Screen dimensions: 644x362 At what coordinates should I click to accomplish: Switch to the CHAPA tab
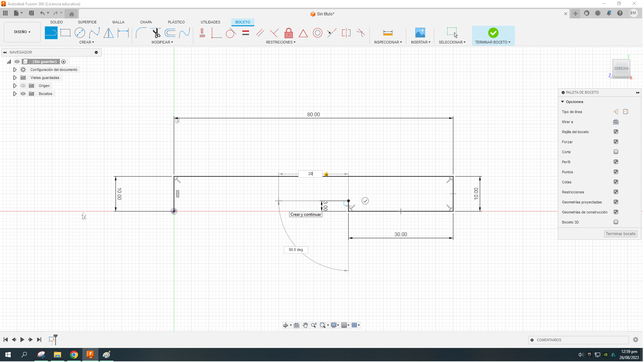tap(146, 22)
